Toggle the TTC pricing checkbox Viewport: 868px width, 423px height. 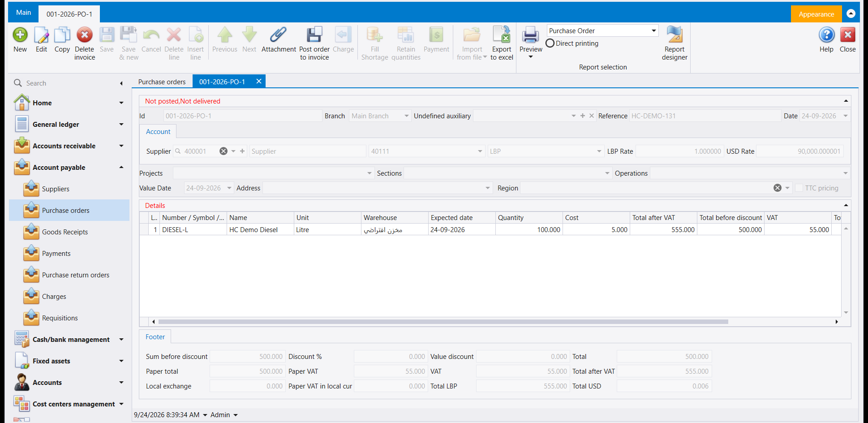coord(799,188)
